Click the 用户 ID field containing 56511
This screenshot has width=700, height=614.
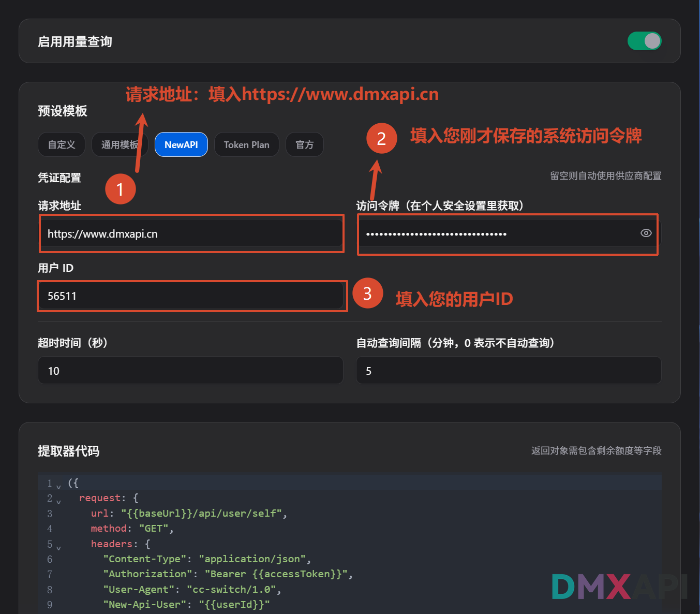[191, 296]
